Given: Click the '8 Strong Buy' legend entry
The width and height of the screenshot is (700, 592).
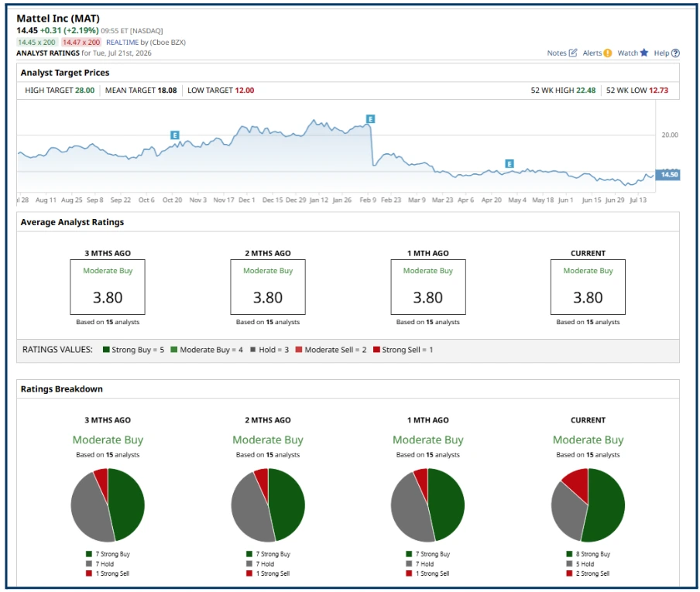Looking at the screenshot, I should point(588,554).
